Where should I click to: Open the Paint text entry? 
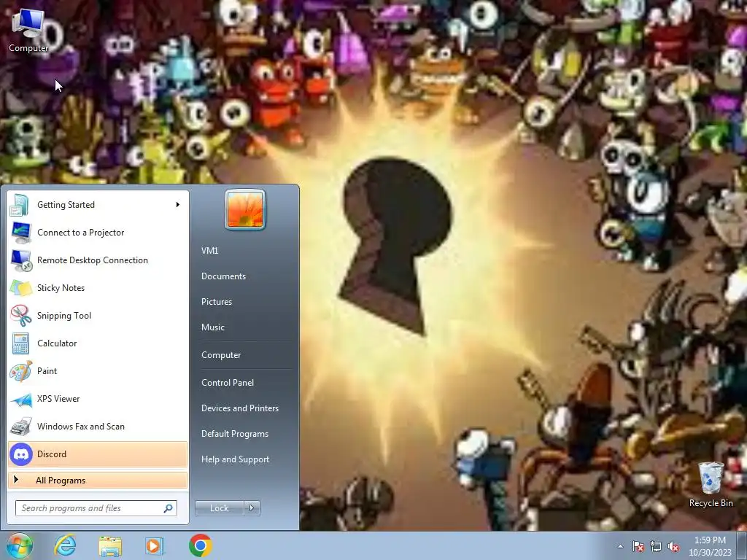tap(47, 371)
